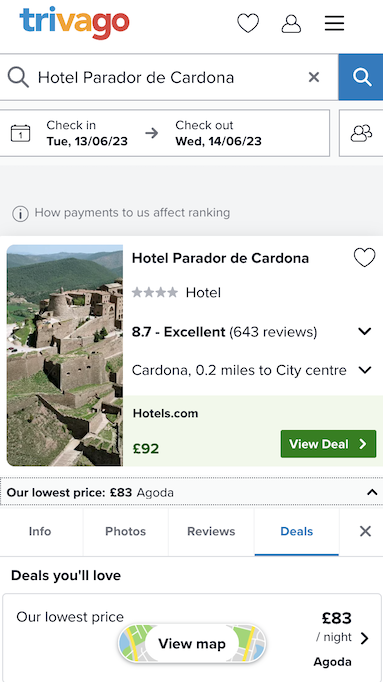The width and height of the screenshot is (383, 682).
Task: Close the hotel details panel
Action: point(365,531)
